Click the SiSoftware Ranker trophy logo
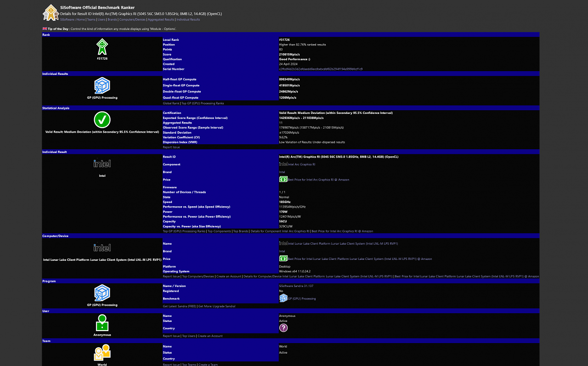 point(51,13)
